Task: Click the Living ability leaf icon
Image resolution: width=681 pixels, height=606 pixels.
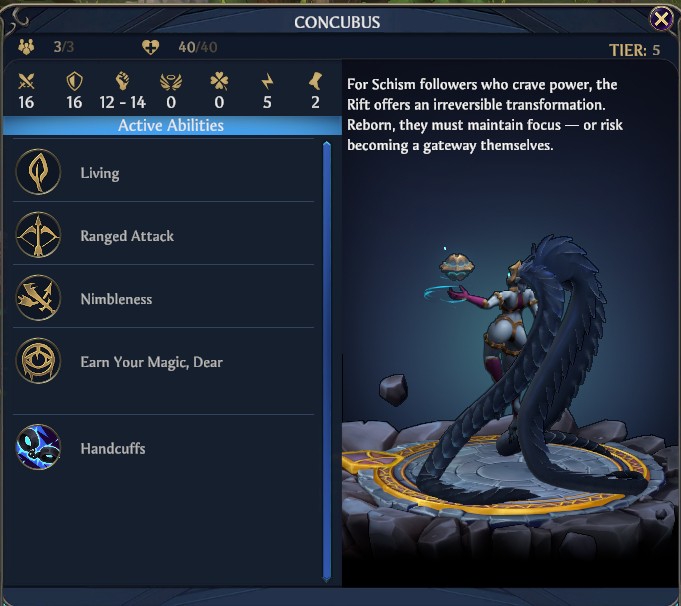Action: [x=38, y=172]
